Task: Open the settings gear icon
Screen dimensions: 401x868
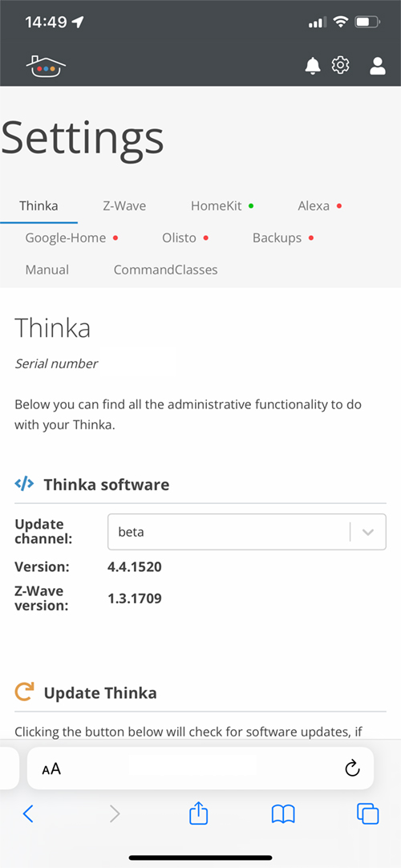Action: [341, 66]
